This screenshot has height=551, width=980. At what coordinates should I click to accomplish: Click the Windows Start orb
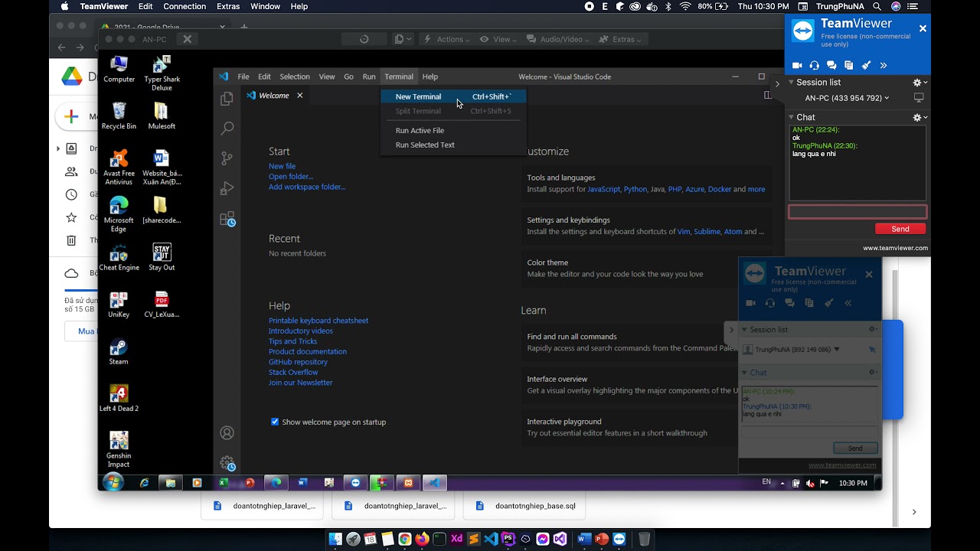(113, 483)
